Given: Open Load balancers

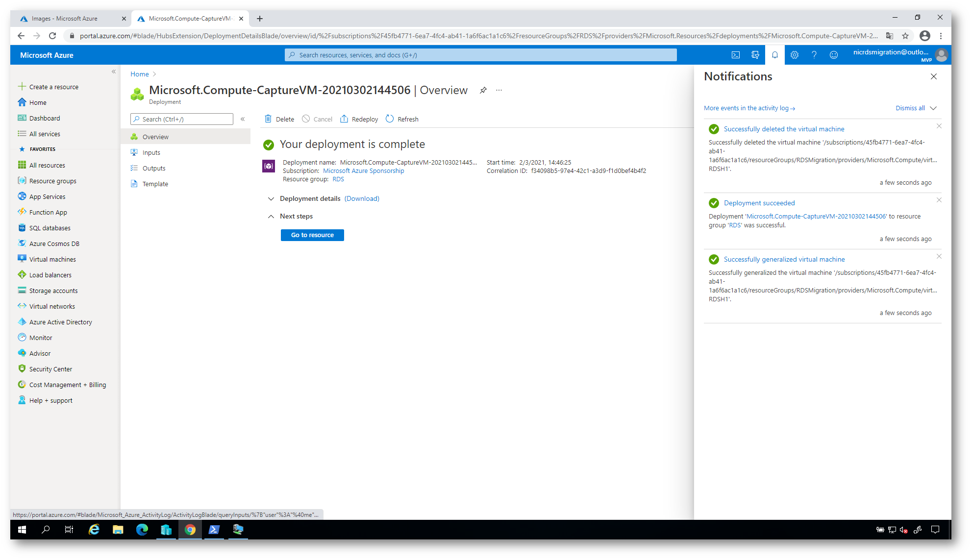Looking at the screenshot, I should 45,275.
